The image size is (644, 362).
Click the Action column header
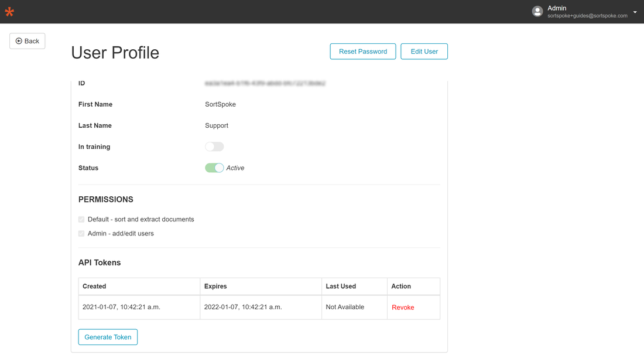click(x=413, y=286)
